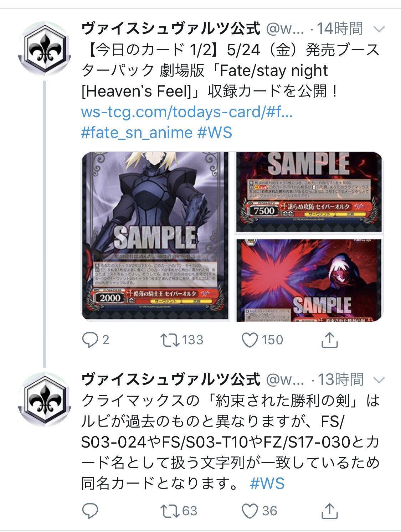Open the #fate_sn_anime hashtag
Viewport: 401px width, 532px height.
137,133
